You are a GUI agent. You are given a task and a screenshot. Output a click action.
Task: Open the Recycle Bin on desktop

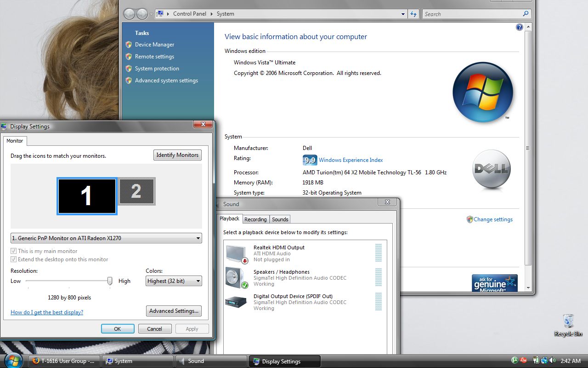point(568,325)
